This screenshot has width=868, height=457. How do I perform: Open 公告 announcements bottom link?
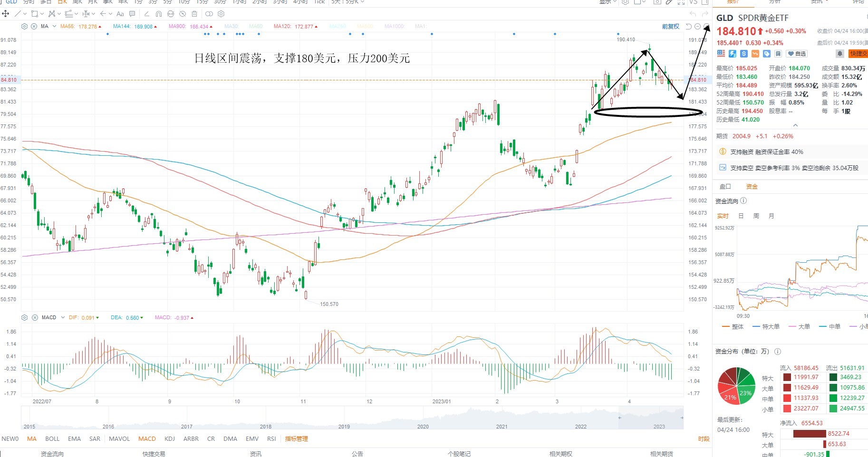(x=357, y=454)
